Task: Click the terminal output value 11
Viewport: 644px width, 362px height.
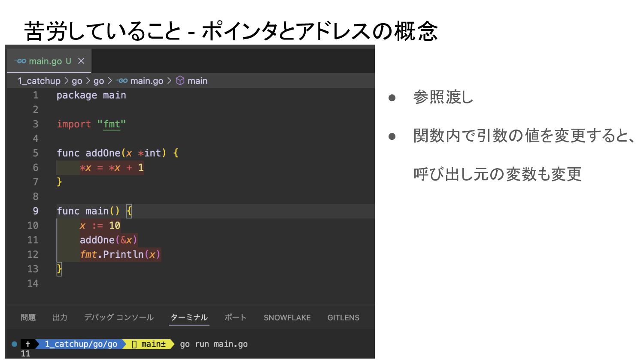Action: pos(26,354)
